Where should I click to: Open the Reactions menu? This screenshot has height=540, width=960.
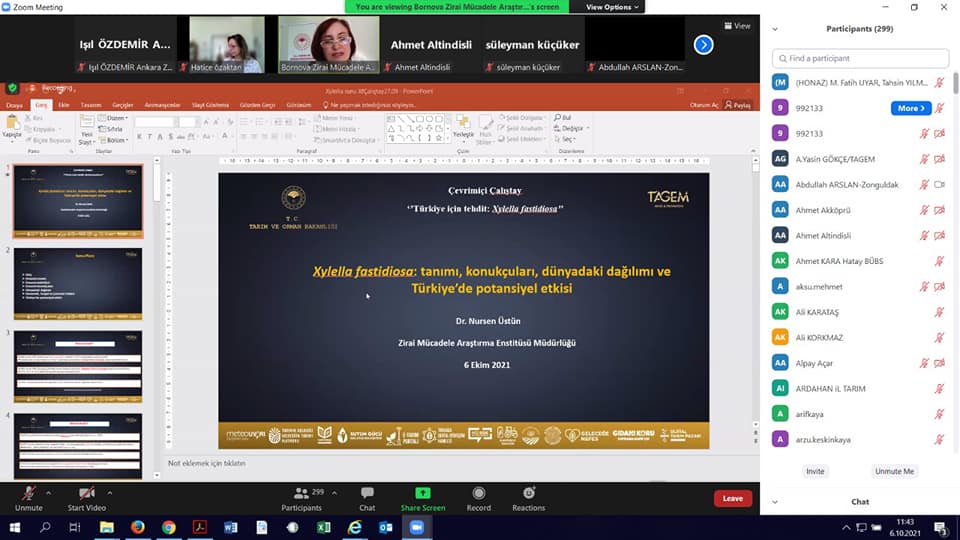click(x=528, y=494)
